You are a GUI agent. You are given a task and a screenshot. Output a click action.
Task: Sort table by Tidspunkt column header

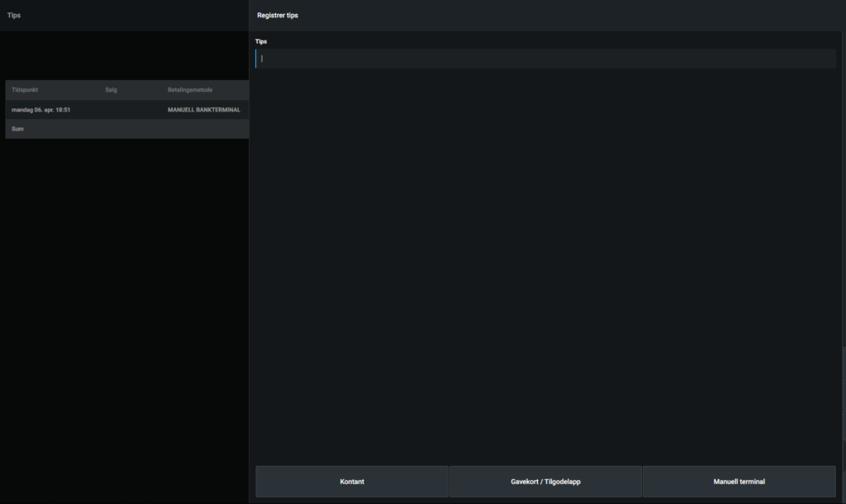point(25,89)
